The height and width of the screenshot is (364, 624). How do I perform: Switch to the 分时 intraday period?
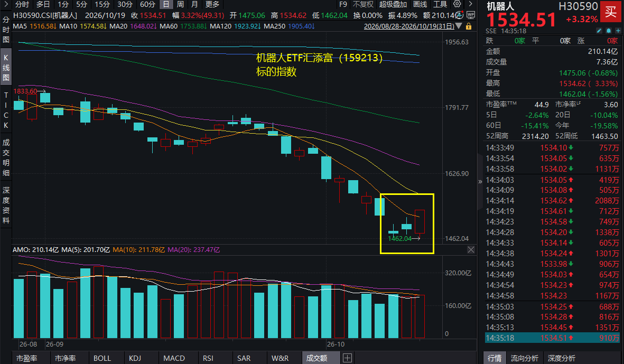[x=22, y=4]
